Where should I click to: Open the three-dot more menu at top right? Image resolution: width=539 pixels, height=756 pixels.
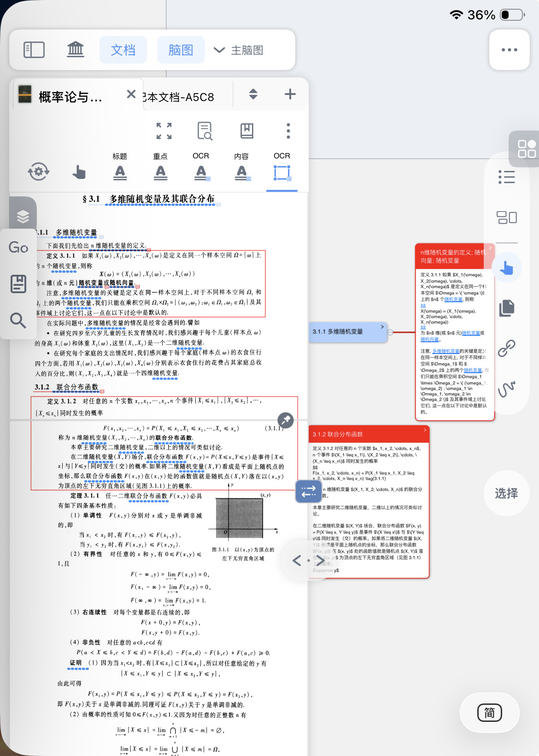click(509, 50)
